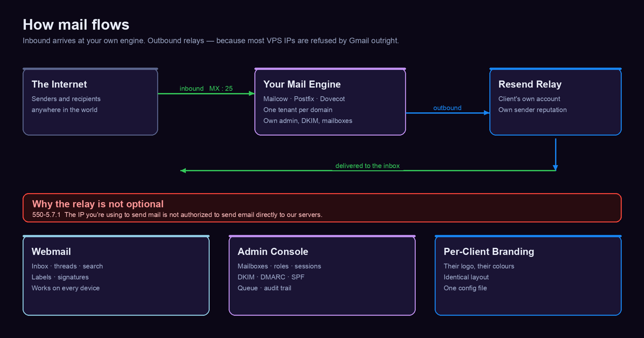The width and height of the screenshot is (644, 338).
Task: Select 'Per-Client Branding' card title
Action: [x=489, y=252]
